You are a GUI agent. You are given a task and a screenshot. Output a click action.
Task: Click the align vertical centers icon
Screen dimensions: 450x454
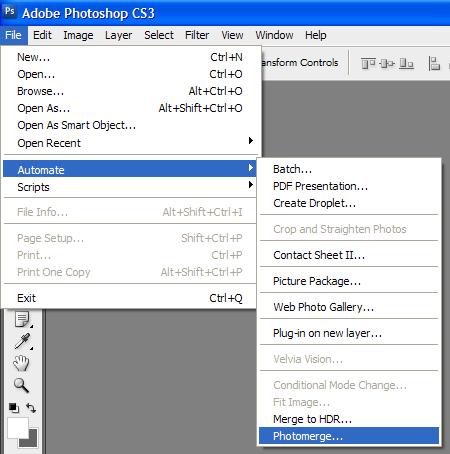(x=387, y=63)
